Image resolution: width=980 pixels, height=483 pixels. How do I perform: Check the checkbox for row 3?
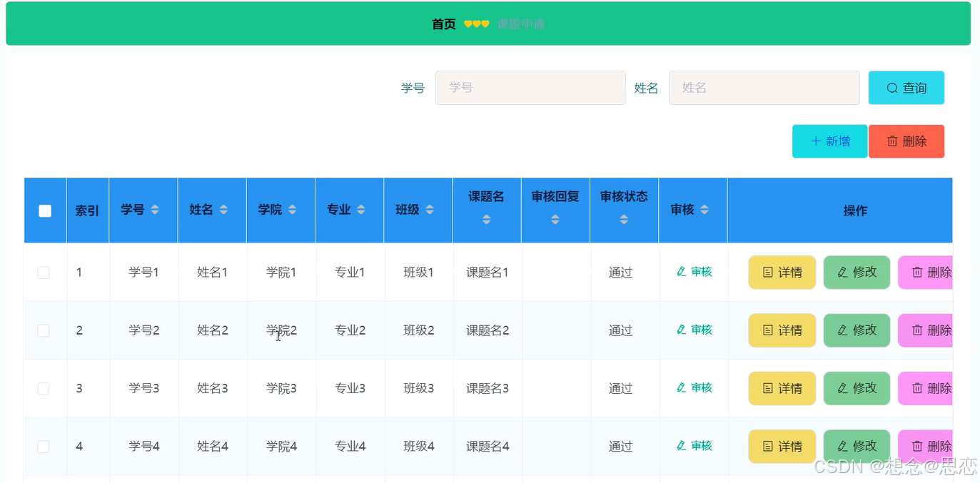click(x=44, y=388)
